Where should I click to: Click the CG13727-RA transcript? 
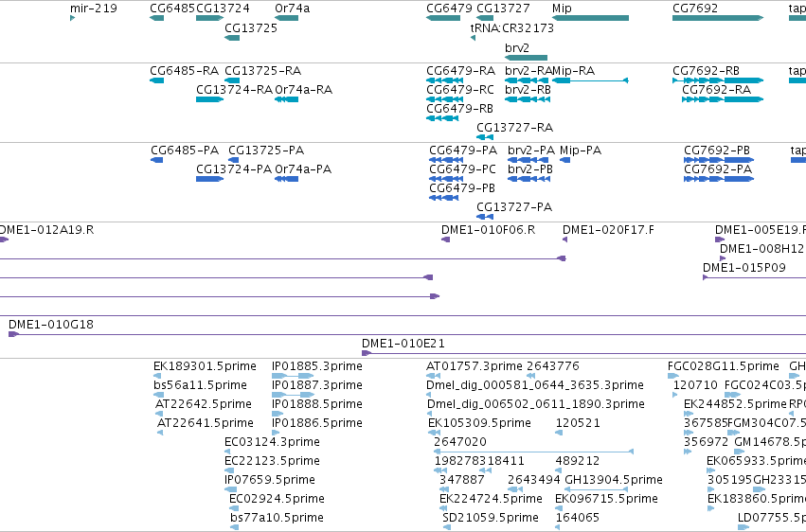click(x=485, y=137)
